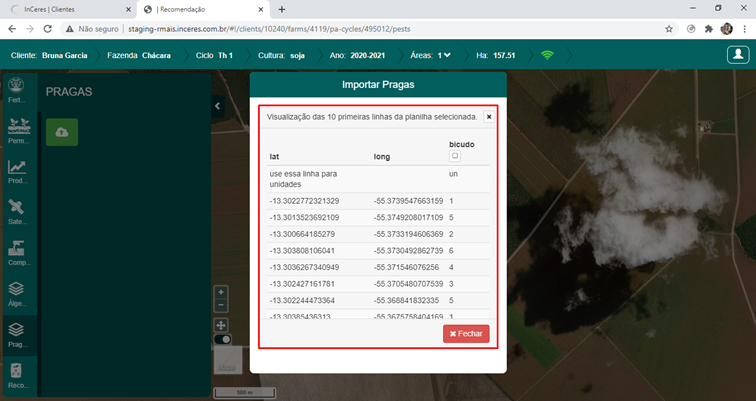Click the long column header
756x401 pixels.
[382, 157]
